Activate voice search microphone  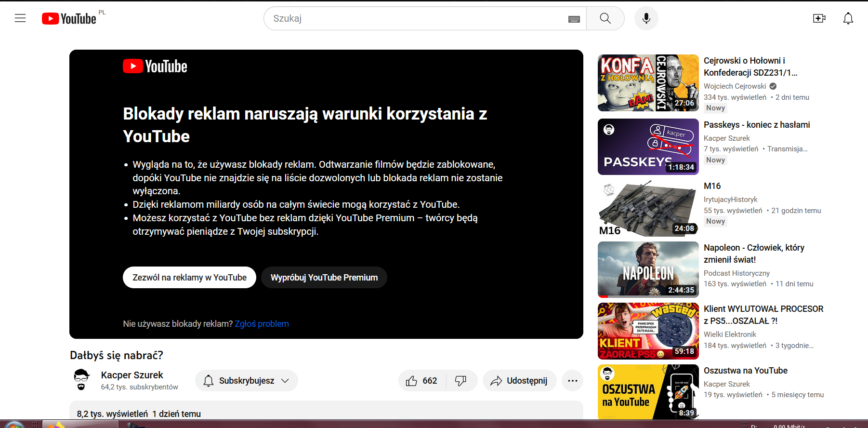pyautogui.click(x=646, y=18)
